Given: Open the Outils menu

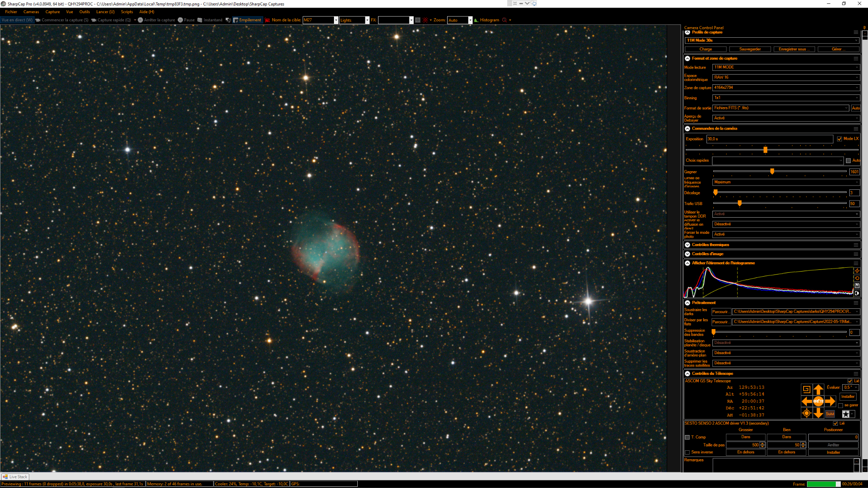Looking at the screenshot, I should (84, 12).
